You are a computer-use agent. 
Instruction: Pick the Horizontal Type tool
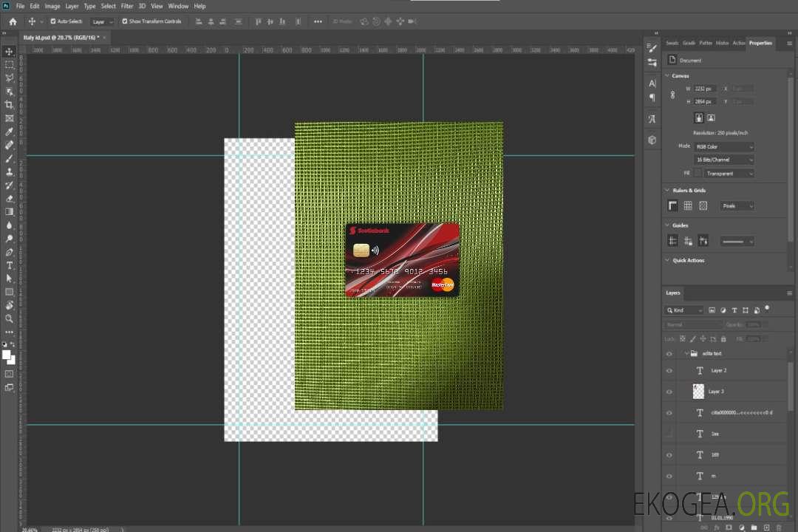coord(10,265)
